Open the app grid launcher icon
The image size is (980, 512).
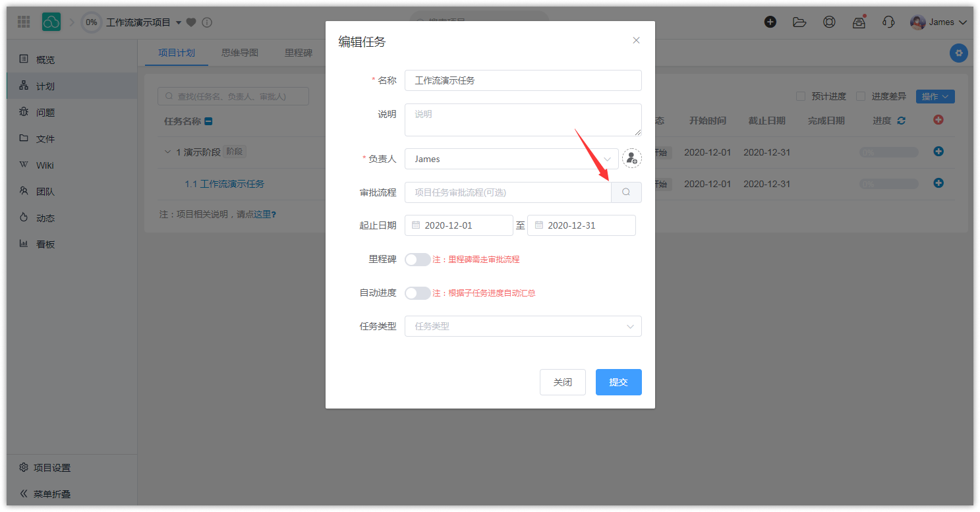(x=24, y=22)
